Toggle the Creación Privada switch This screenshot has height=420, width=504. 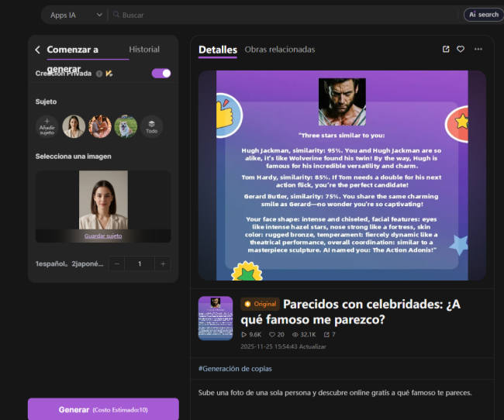[161, 74]
